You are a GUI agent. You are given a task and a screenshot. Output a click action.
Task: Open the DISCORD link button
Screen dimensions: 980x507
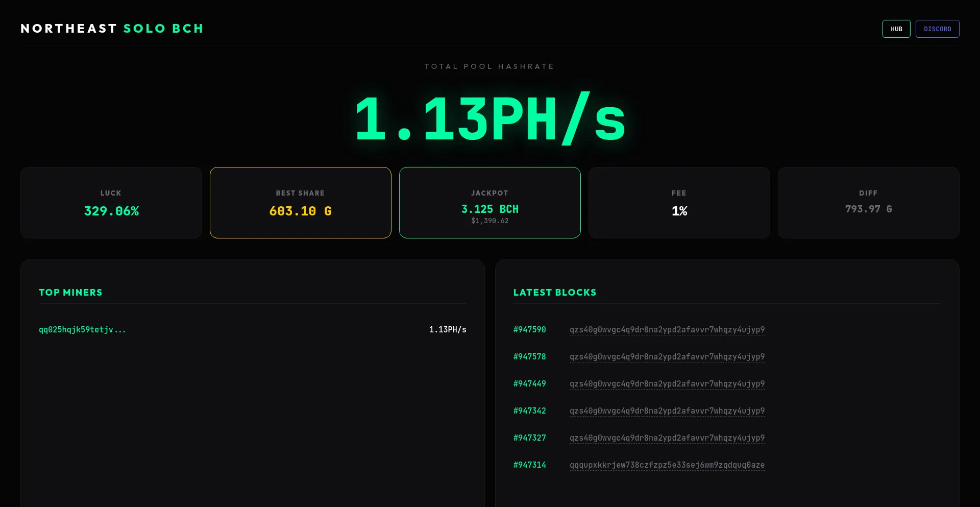point(937,29)
